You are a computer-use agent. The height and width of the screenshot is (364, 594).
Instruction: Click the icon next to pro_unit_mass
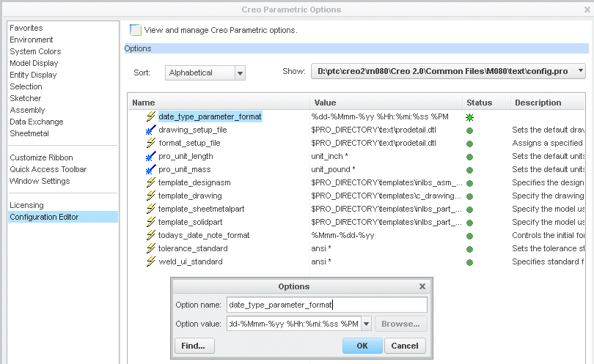click(x=151, y=169)
